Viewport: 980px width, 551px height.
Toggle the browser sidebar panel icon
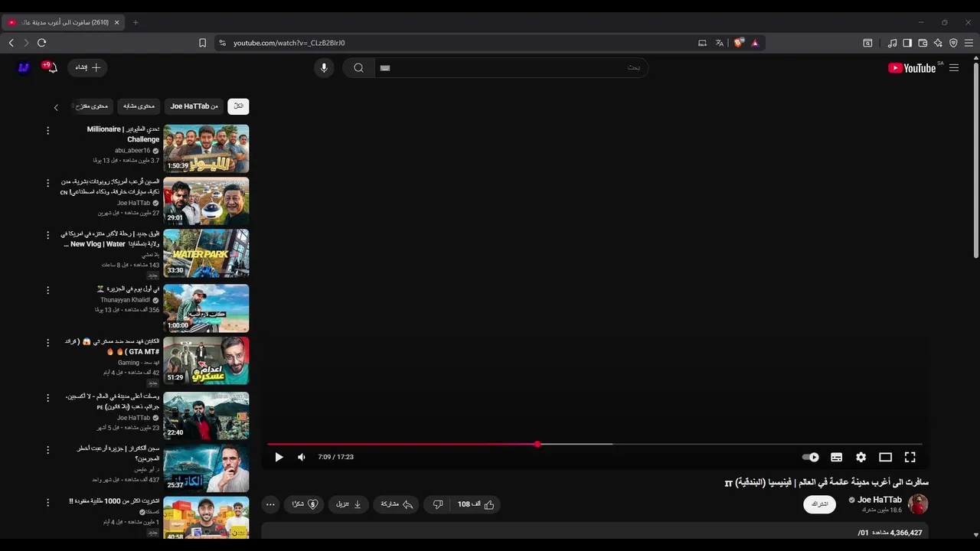click(x=907, y=43)
